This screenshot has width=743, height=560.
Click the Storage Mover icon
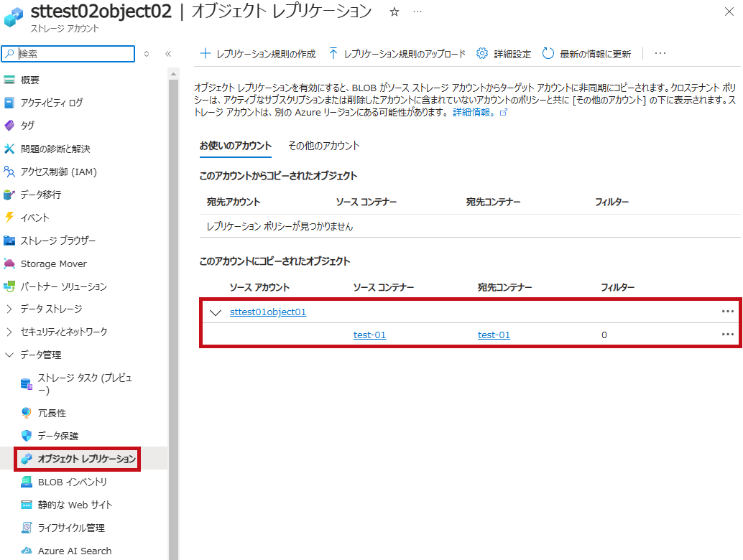[x=9, y=263]
